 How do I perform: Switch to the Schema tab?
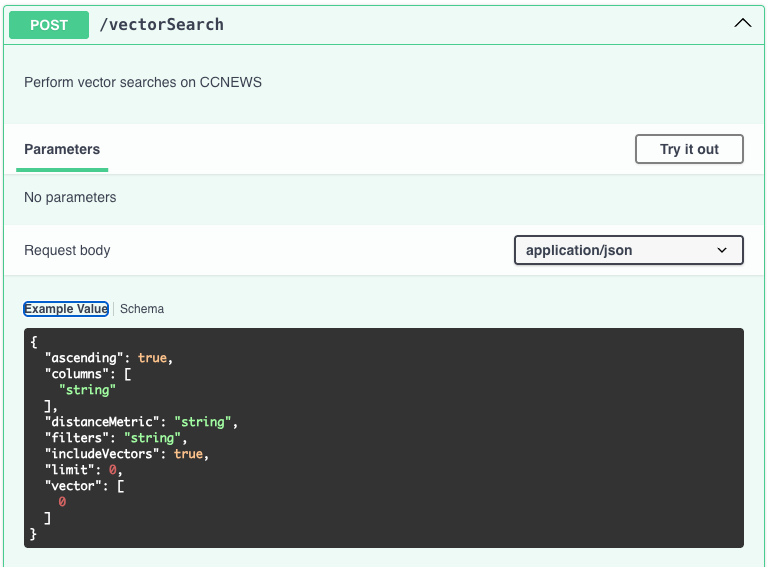pyautogui.click(x=142, y=309)
